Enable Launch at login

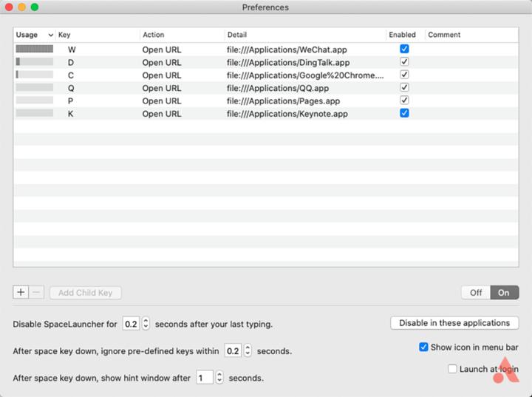tap(453, 369)
